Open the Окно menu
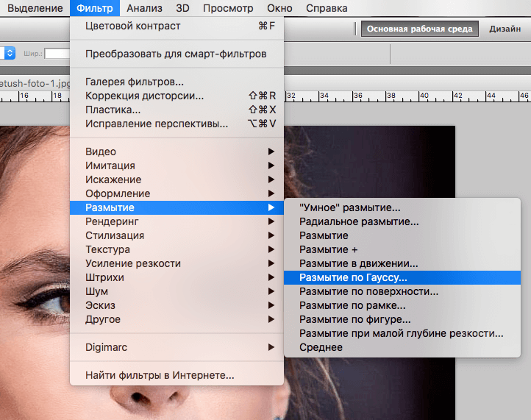Image resolution: width=531 pixels, height=420 pixels. coord(279,8)
